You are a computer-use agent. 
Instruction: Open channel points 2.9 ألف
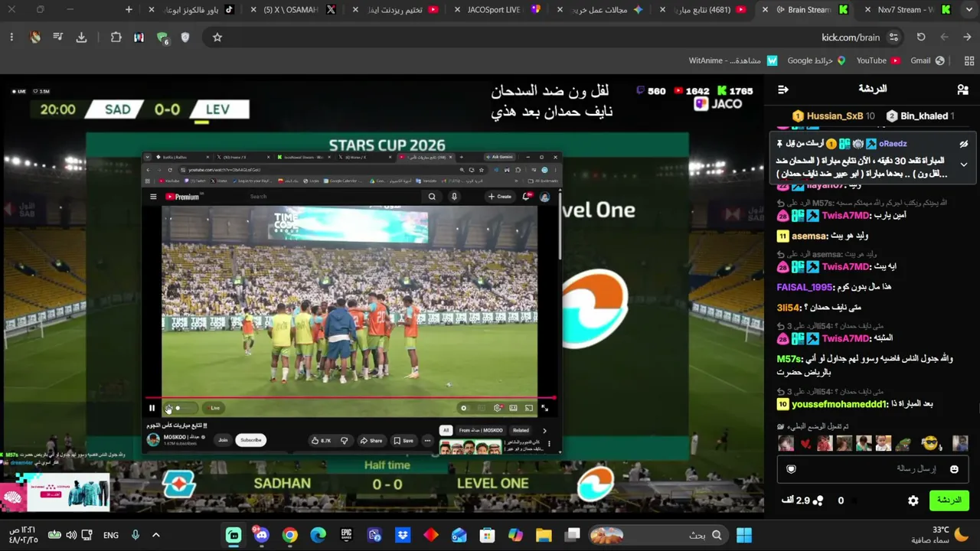802,500
